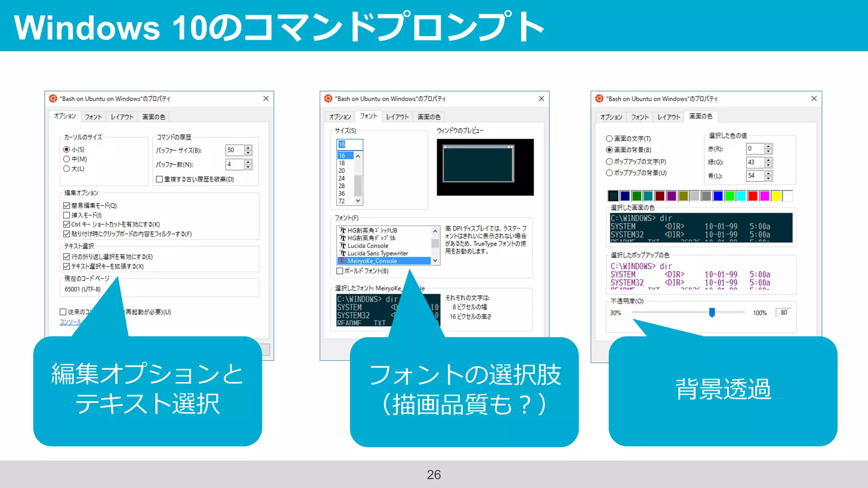Pick the olive color swatch
This screenshot has width=868, height=488.
pos(683,196)
